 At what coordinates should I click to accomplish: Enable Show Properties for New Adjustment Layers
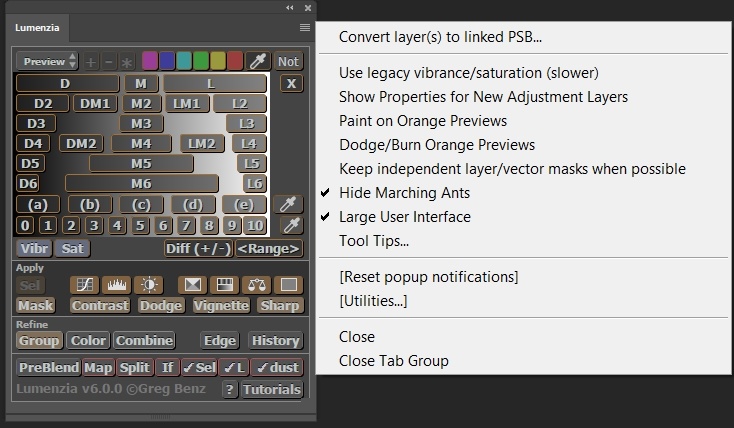point(483,97)
